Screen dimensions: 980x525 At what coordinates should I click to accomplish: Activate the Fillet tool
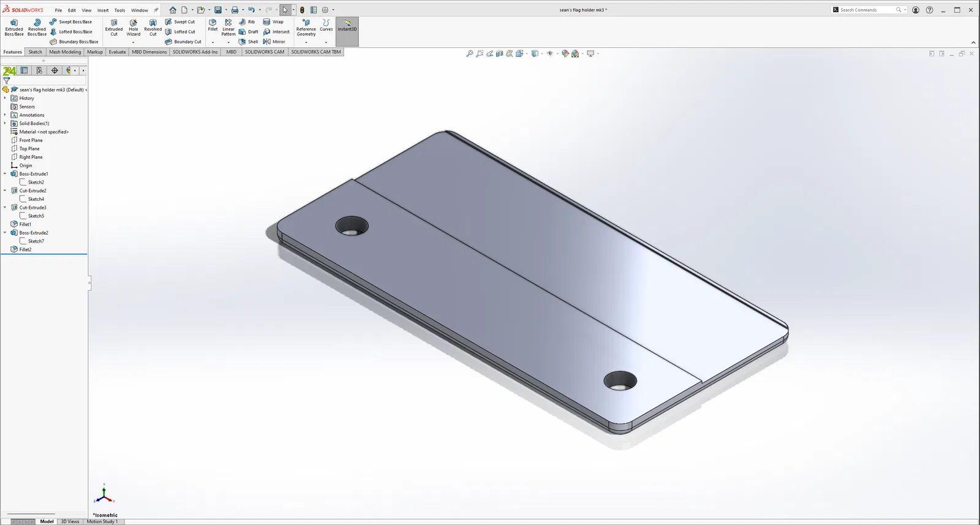[213, 25]
